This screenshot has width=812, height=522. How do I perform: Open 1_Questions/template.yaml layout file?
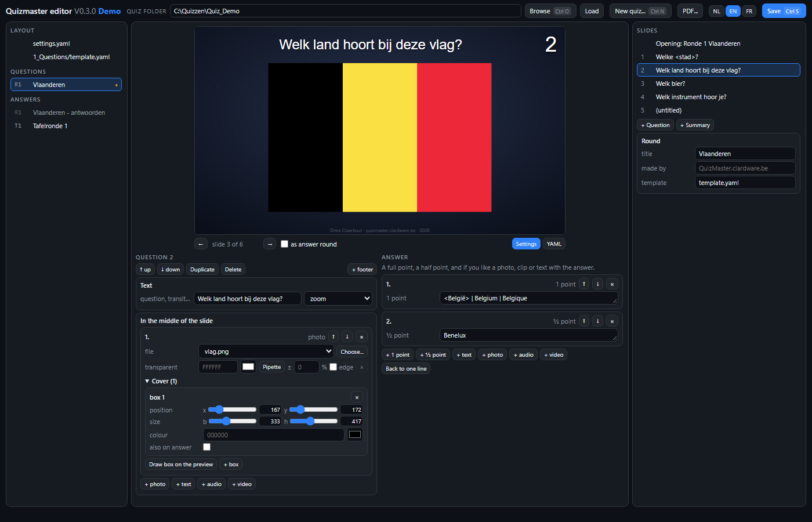pos(66,57)
